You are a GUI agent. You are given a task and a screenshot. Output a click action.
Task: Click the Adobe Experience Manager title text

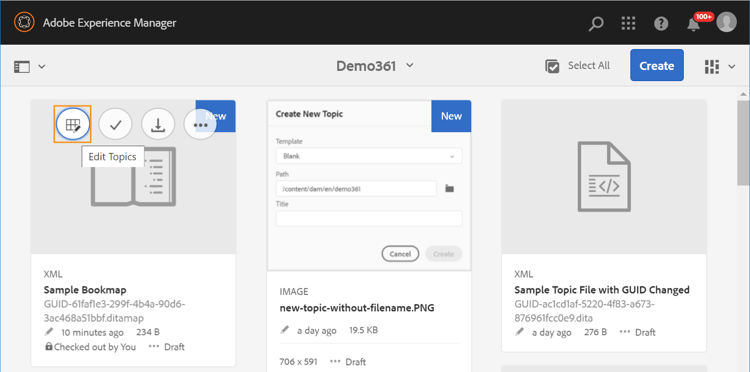[110, 22]
